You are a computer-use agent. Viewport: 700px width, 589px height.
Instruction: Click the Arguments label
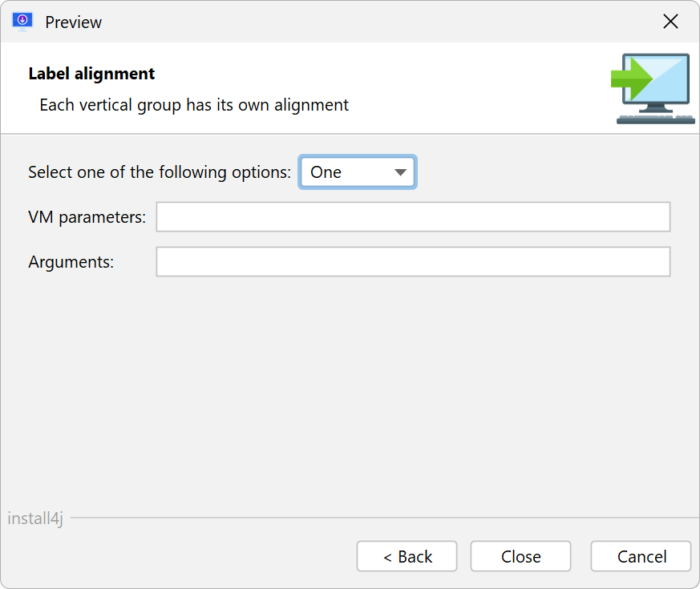pos(71,262)
